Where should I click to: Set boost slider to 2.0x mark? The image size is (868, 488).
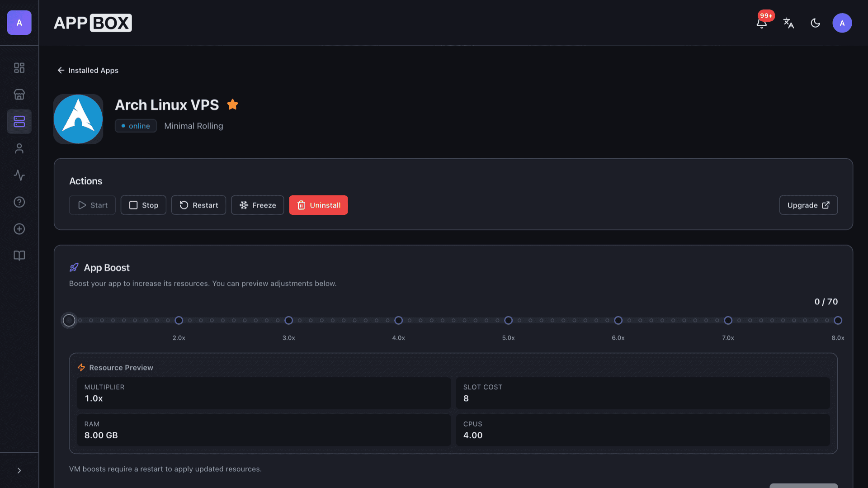point(179,320)
